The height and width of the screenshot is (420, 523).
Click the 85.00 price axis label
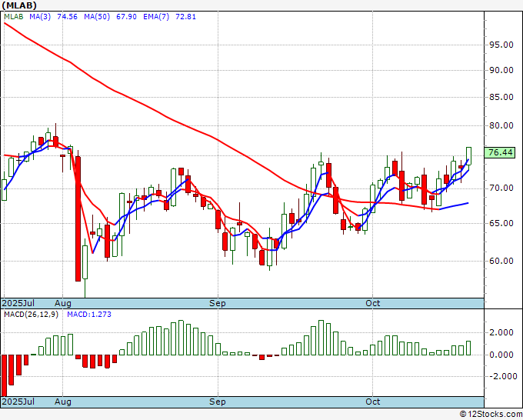(x=501, y=97)
